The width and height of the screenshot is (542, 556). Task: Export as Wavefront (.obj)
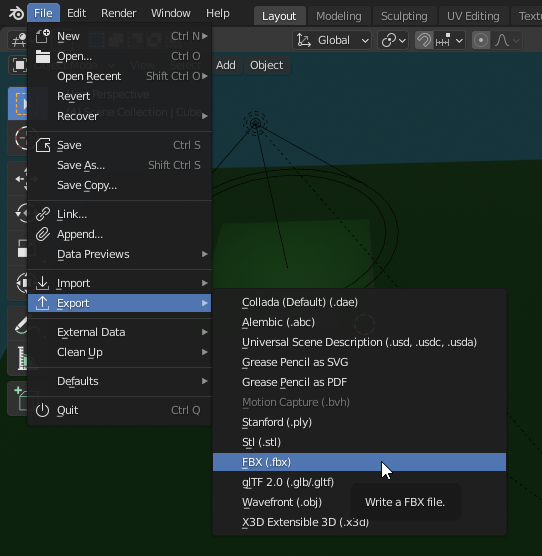[x=359, y=502]
